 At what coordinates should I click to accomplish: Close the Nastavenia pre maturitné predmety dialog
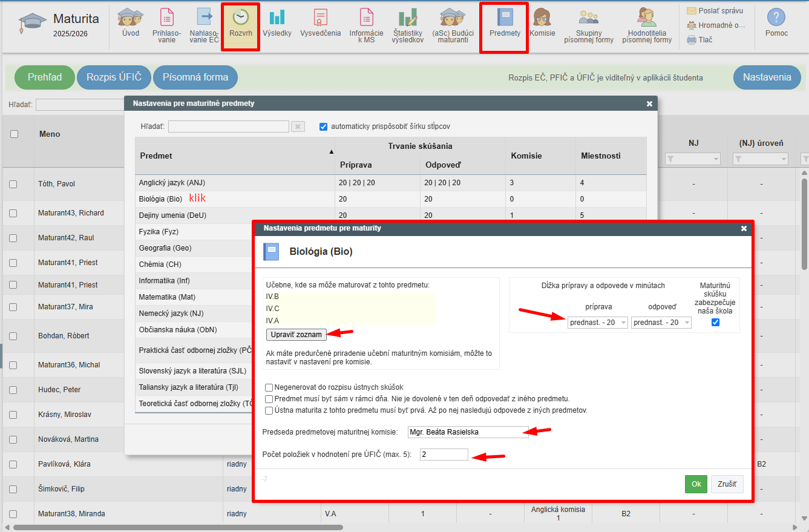pos(649,103)
